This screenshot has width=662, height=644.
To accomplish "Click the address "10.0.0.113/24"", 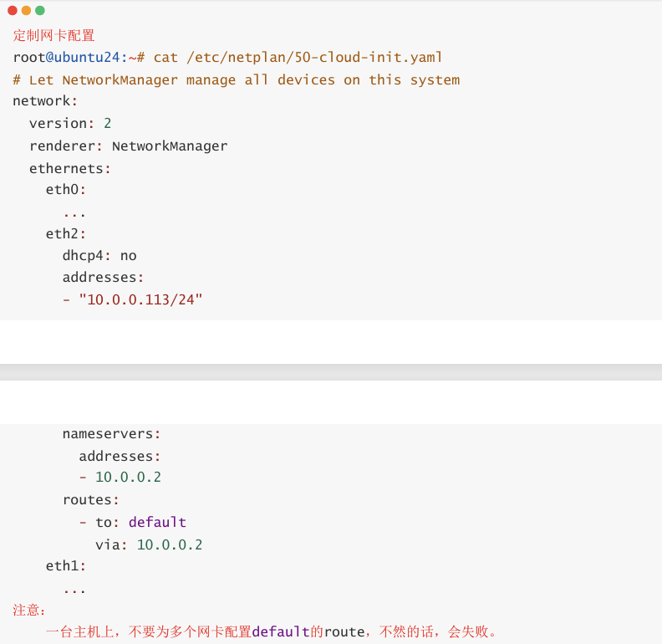I will pyautogui.click(x=140, y=299).
